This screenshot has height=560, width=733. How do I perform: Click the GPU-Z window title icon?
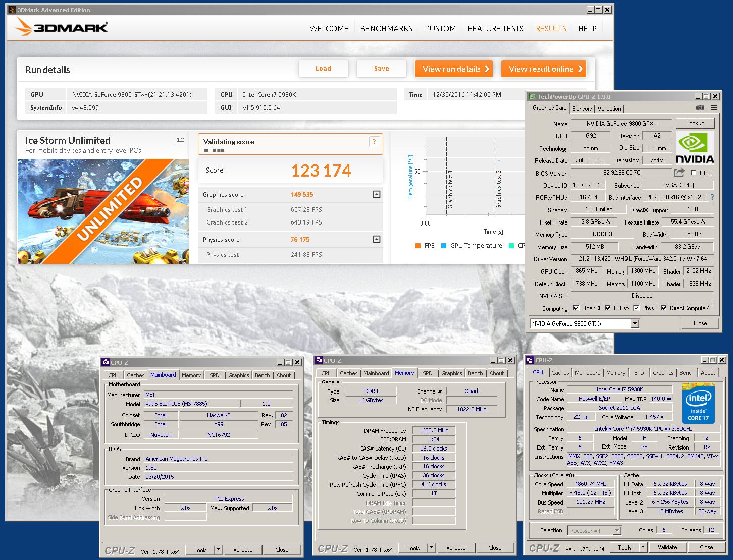point(532,96)
